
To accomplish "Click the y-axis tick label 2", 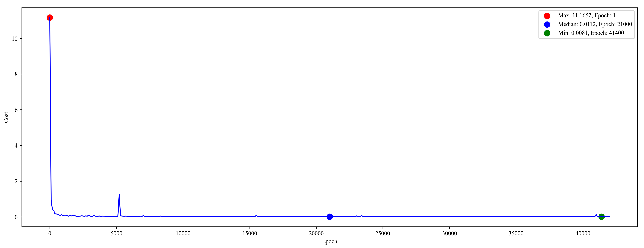I will click(16, 181).
